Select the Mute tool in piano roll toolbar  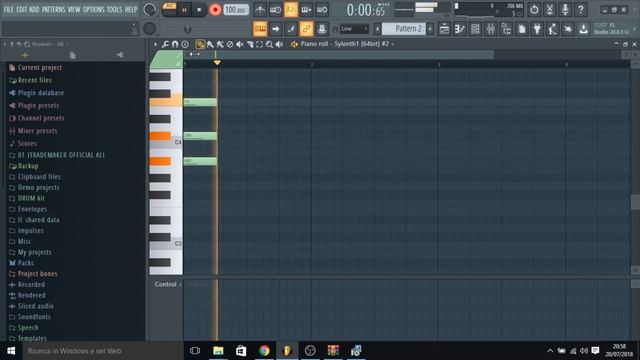(x=240, y=44)
